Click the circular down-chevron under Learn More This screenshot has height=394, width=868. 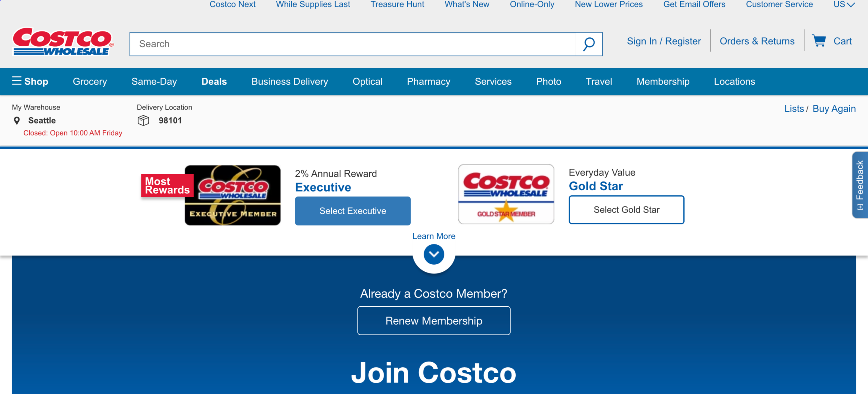434,254
